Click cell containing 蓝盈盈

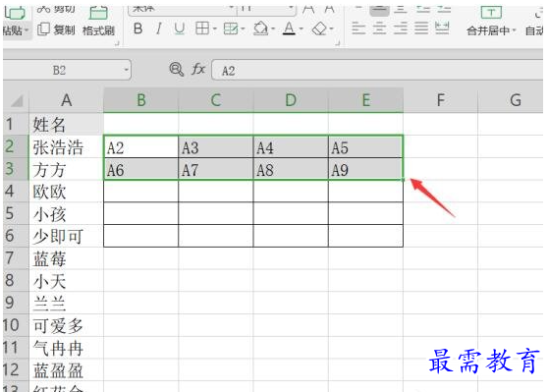[x=67, y=370]
